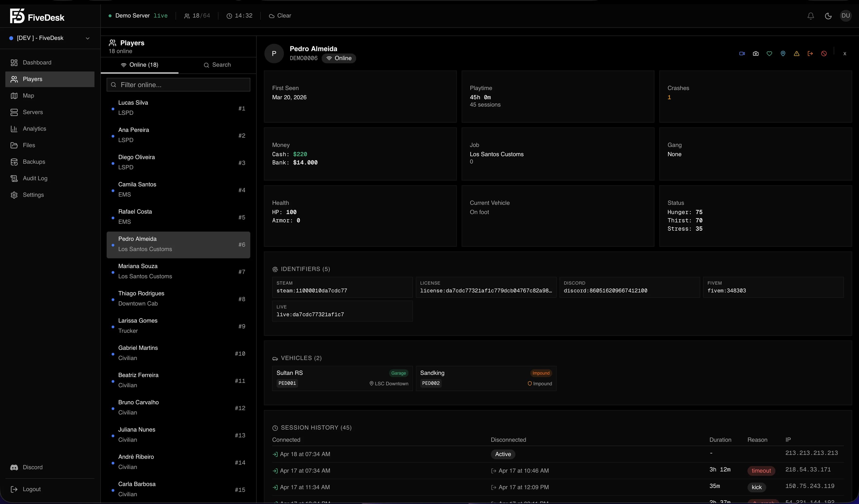Switch to the Search tab

(x=217, y=65)
